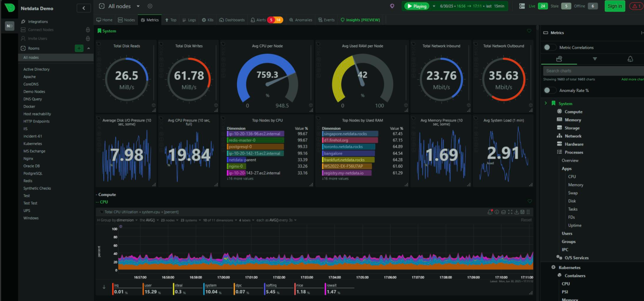Click the nodes server icon beside Live

pos(522,6)
